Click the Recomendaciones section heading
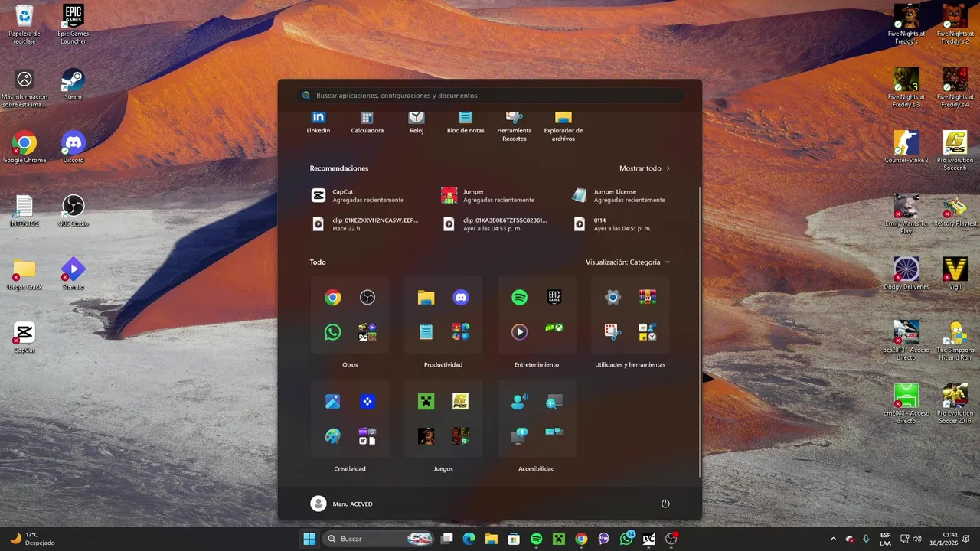The width and height of the screenshot is (980, 551). point(339,168)
